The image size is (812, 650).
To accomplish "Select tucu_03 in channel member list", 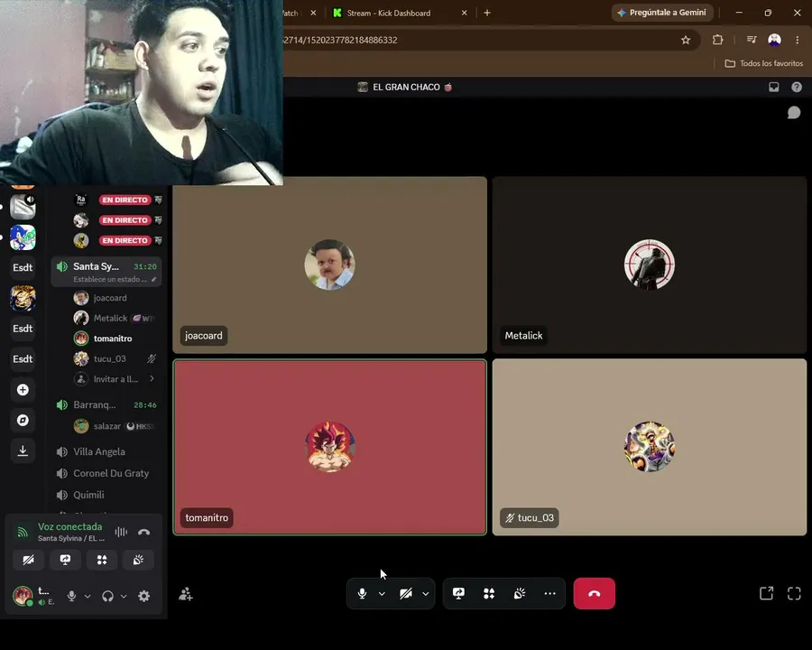I will (114, 358).
